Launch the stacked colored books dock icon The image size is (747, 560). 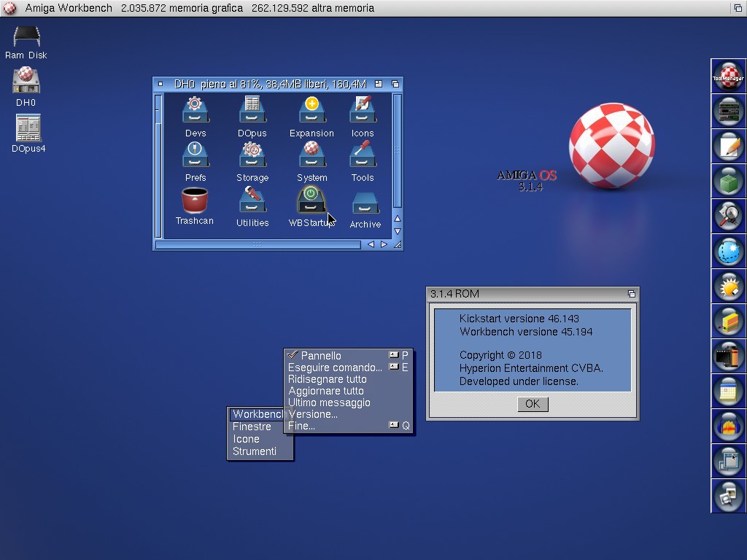[729, 321]
